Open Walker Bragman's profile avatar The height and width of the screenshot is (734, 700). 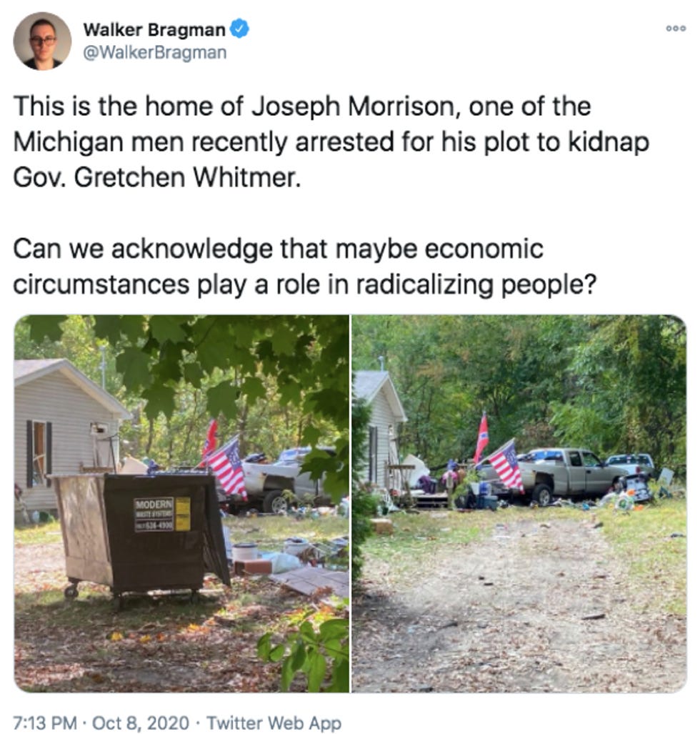point(42,41)
